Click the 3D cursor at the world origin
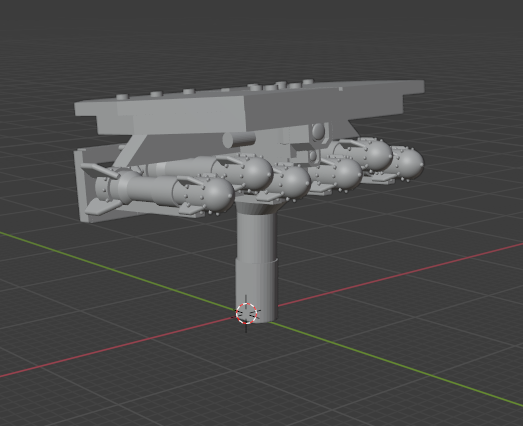 pos(246,314)
